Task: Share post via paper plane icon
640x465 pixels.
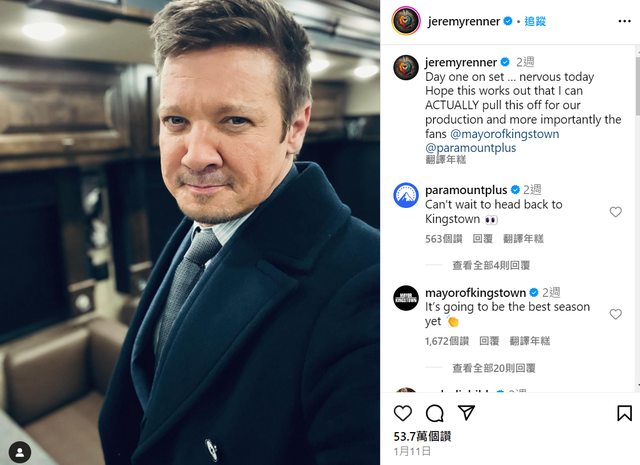Action: pyautogui.click(x=466, y=413)
